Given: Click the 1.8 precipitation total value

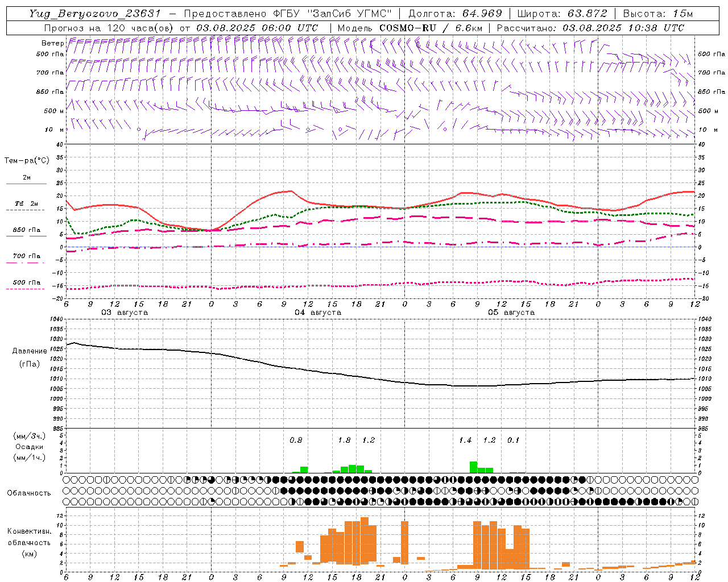Looking at the screenshot, I should pos(344,440).
